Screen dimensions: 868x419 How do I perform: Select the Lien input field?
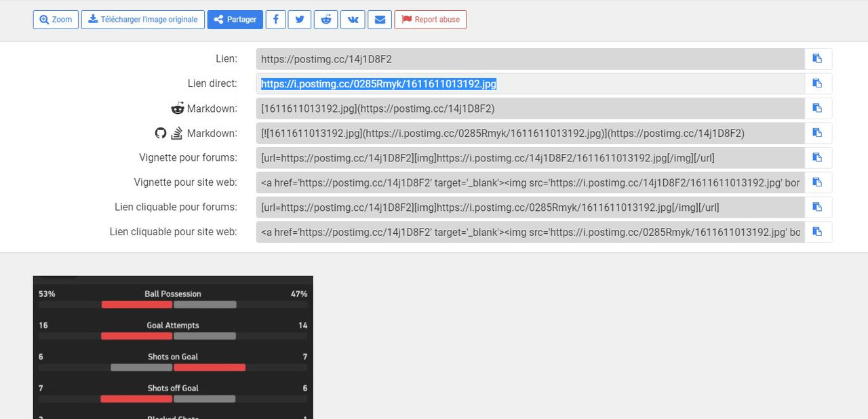point(530,59)
